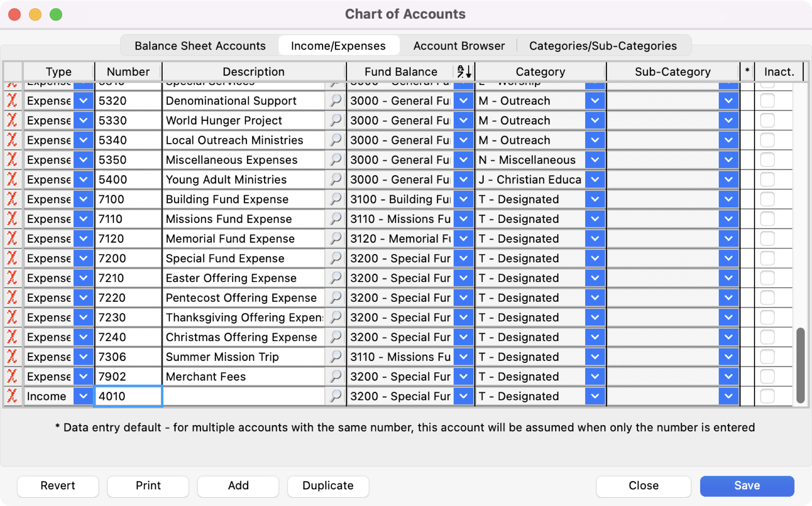
Task: Switch to Balance Sheet Accounts tab
Action: pyautogui.click(x=200, y=46)
